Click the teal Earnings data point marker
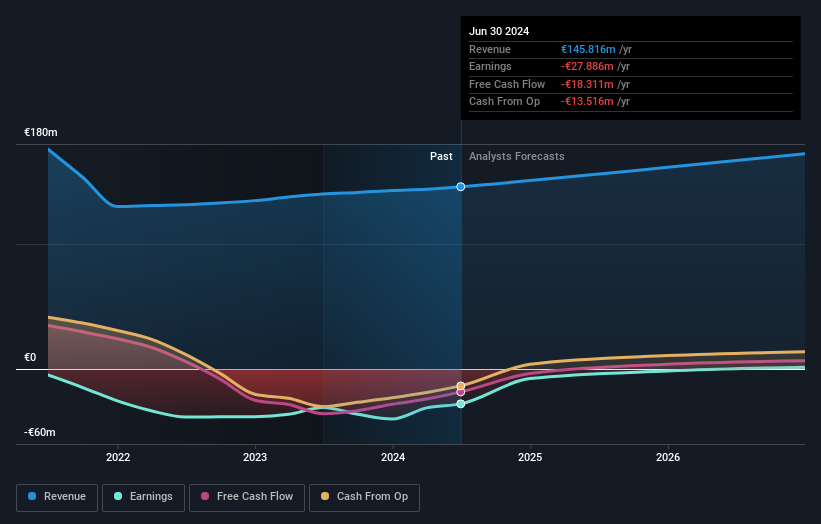The height and width of the screenshot is (524, 821). pyautogui.click(x=461, y=404)
